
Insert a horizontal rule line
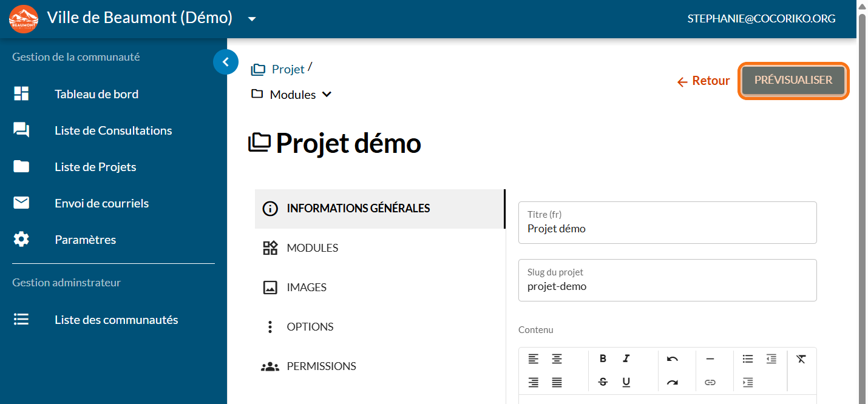[710, 359]
